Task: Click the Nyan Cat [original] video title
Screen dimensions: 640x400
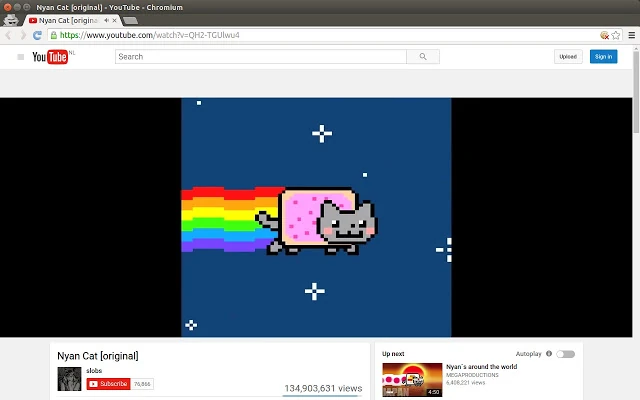Action: (98, 356)
